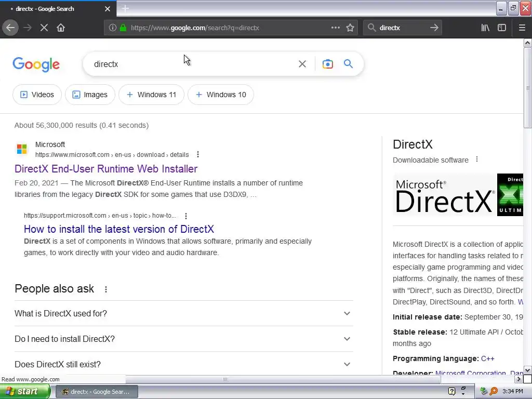Image resolution: width=532 pixels, height=399 pixels.
Task: Show site information icon in address bar
Action: pos(112,28)
